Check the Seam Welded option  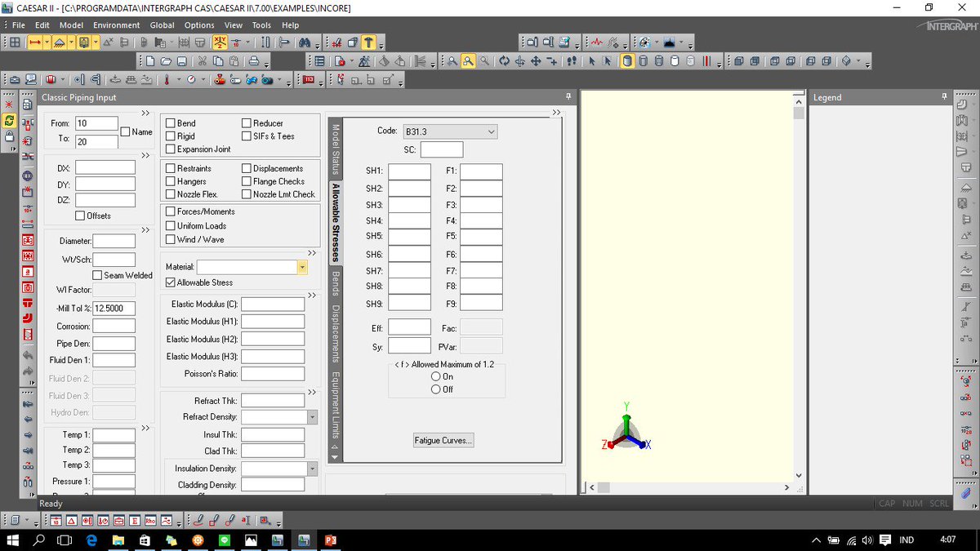pyautogui.click(x=97, y=275)
